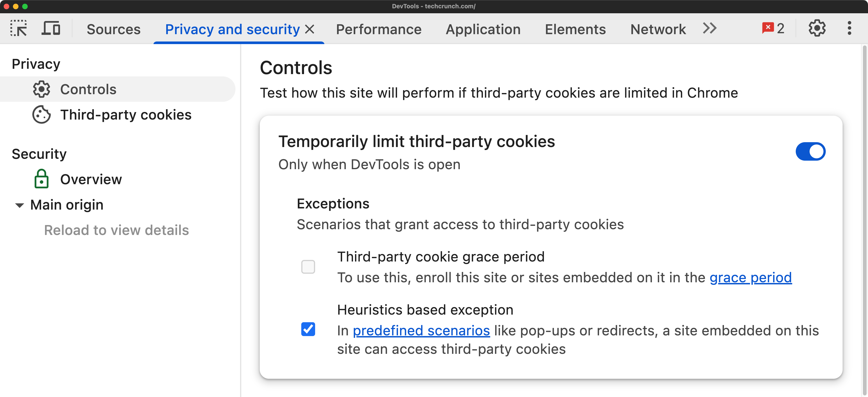The image size is (868, 397).
Task: Click the gear icon beside Controls
Action: [42, 89]
